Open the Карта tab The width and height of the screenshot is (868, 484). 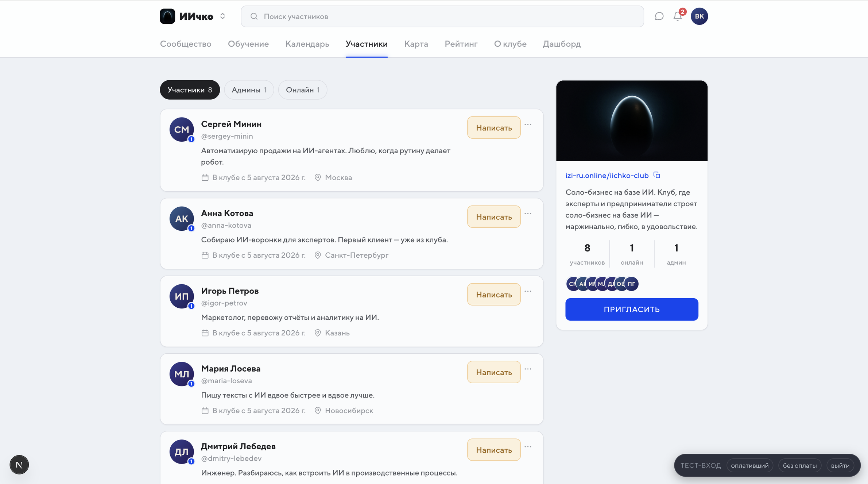(x=416, y=44)
